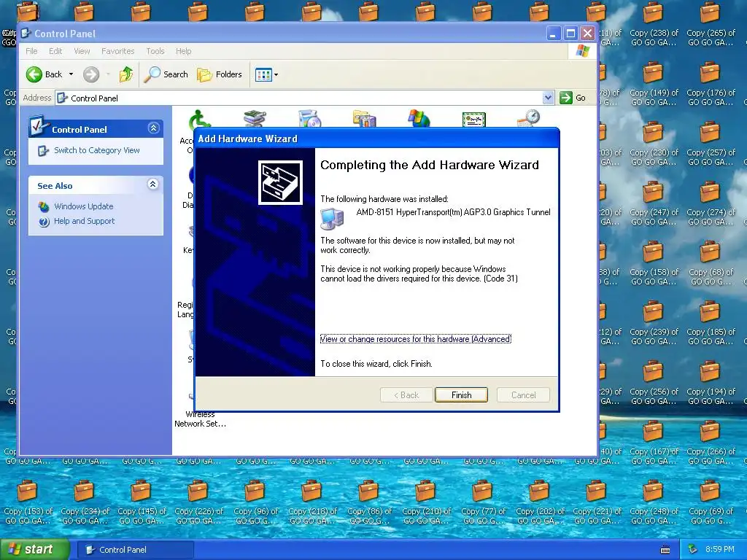747x560 pixels.
Task: Click the Add Hardware Wizard title bar
Action: tap(376, 139)
